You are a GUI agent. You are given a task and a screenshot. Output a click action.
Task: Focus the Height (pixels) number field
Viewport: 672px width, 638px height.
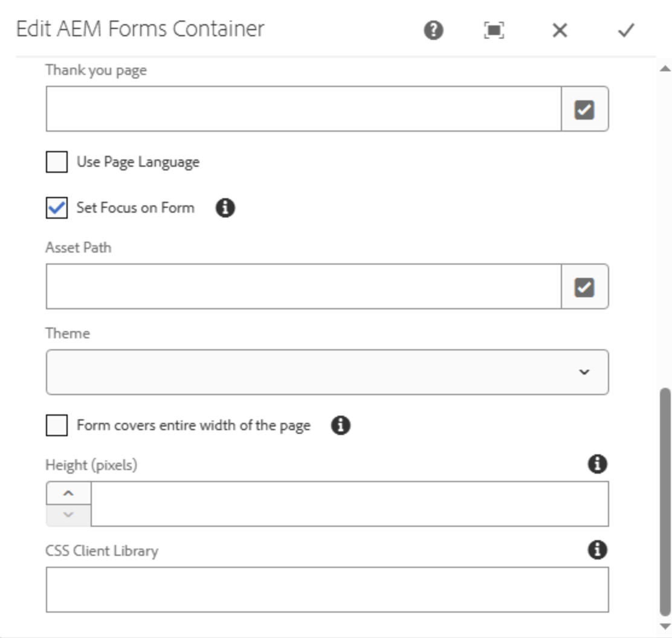pyautogui.click(x=350, y=504)
